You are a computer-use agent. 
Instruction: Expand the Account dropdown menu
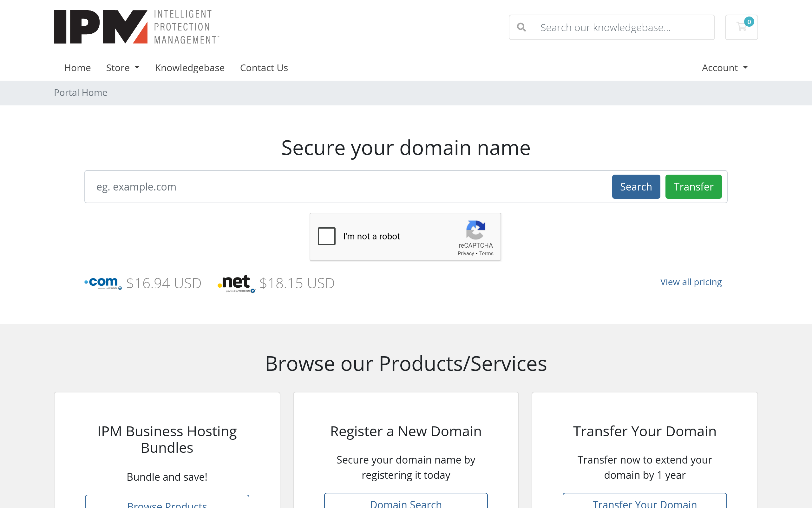pos(725,68)
